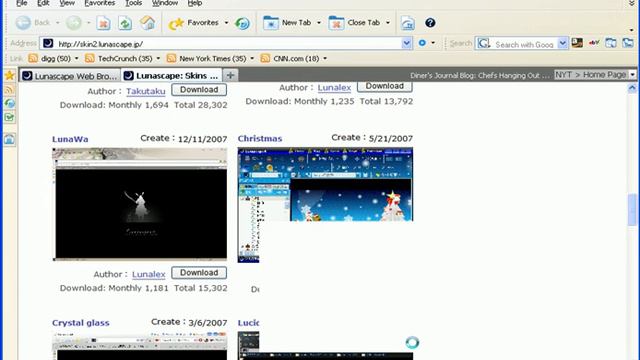Click the eBay search icon
640x360 pixels.
(594, 42)
